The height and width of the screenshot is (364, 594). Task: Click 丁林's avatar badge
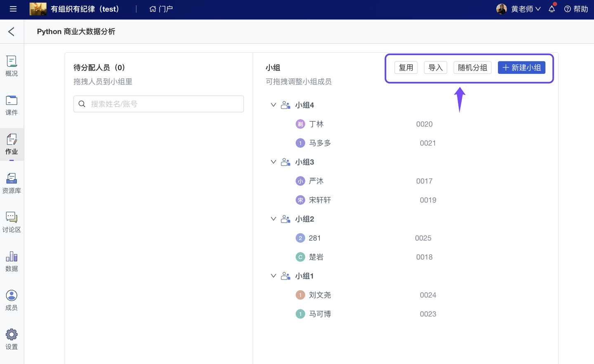coord(300,124)
